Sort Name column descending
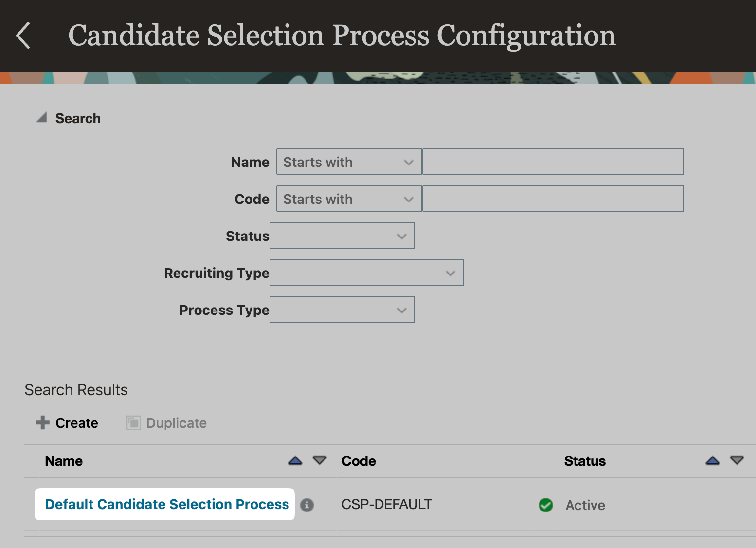The height and width of the screenshot is (548, 756). click(x=320, y=460)
